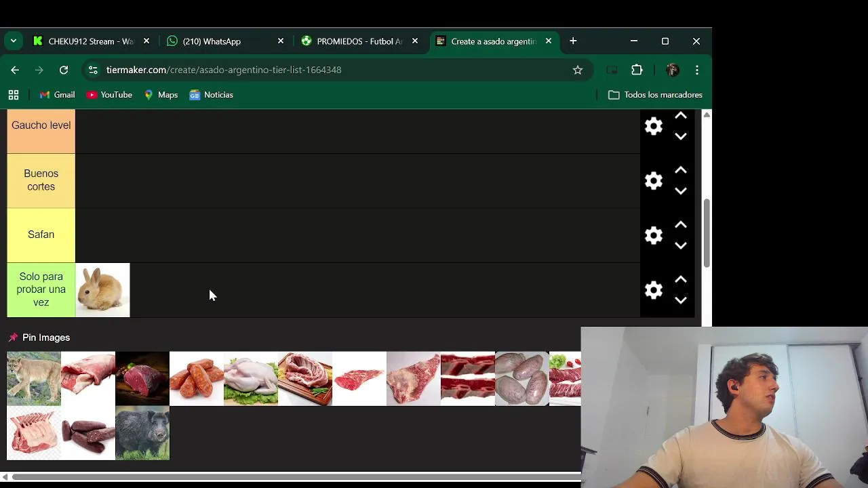
Task: Move Safan tier down
Action: click(681, 245)
